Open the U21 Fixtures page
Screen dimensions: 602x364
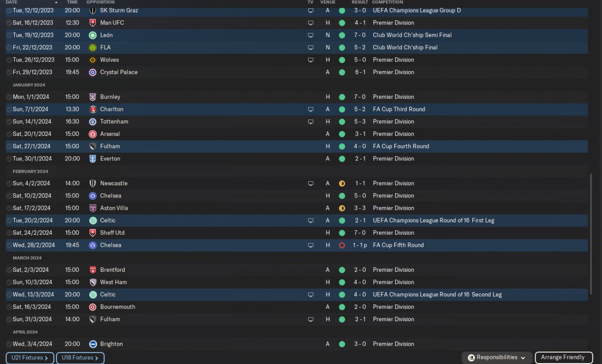click(x=30, y=358)
